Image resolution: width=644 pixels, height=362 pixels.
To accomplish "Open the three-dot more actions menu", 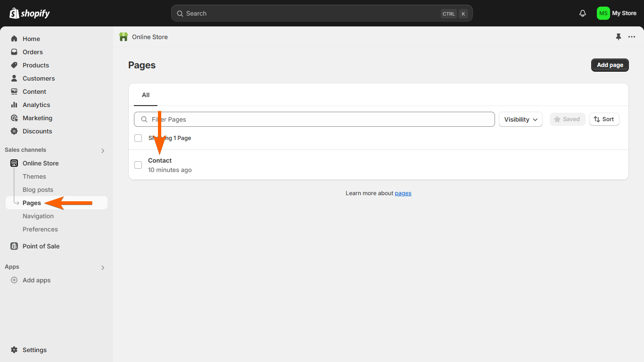I will (x=632, y=37).
